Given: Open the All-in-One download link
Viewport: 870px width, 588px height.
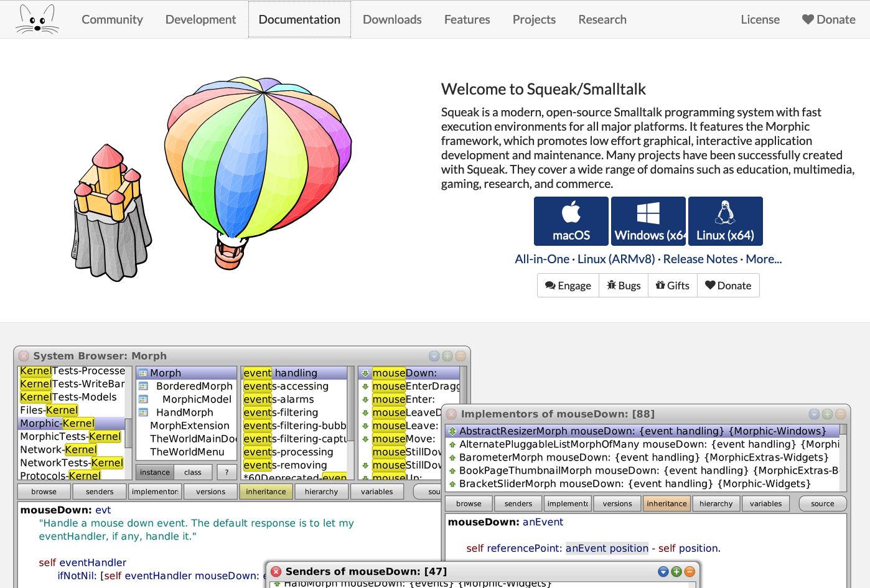Looking at the screenshot, I should pyautogui.click(x=542, y=259).
